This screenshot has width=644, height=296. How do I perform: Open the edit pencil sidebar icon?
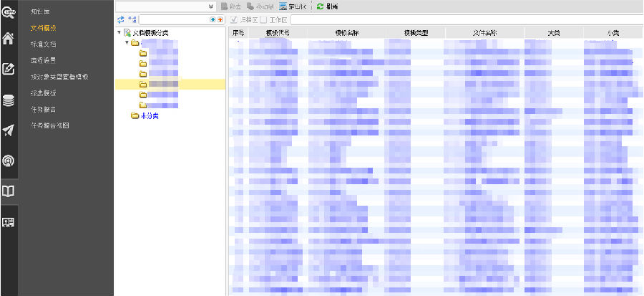coord(9,69)
